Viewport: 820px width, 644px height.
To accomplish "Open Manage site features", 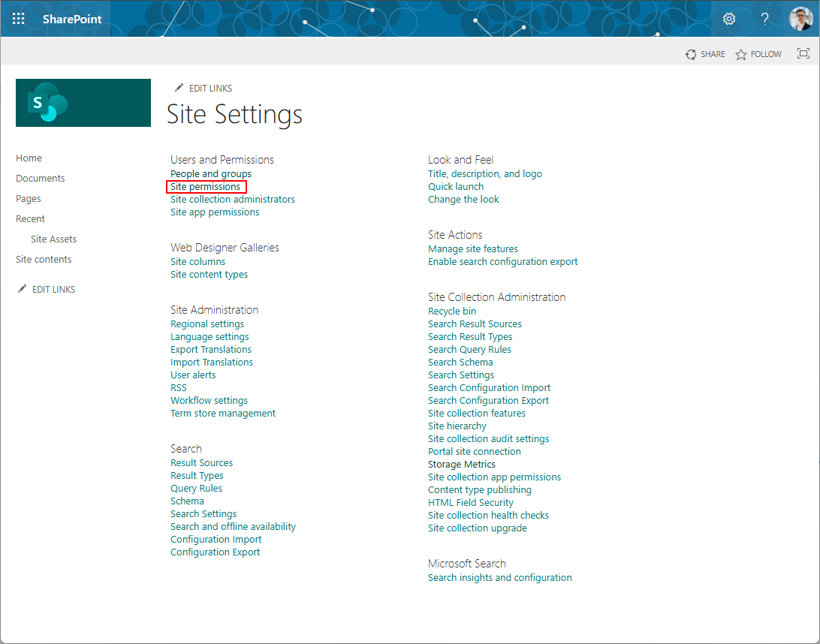I will click(x=472, y=248).
